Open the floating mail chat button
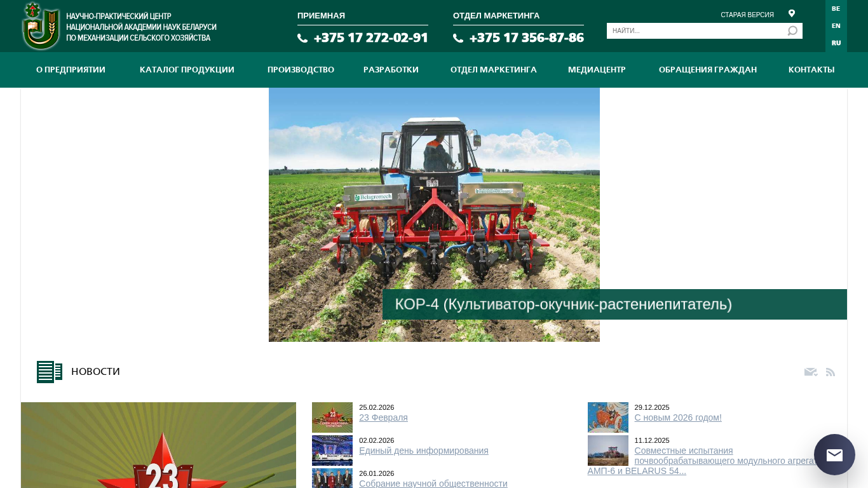868x488 pixels. (834, 455)
